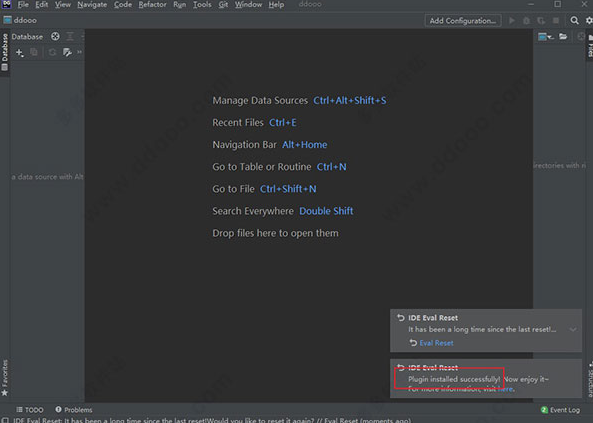
Task: Click the Add Configuration button
Action: click(463, 20)
